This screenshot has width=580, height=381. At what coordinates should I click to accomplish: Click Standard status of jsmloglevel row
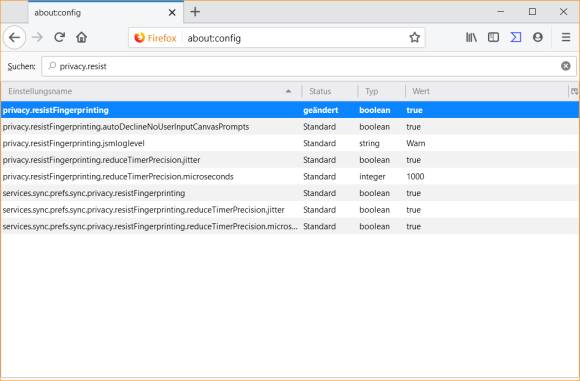click(x=320, y=144)
